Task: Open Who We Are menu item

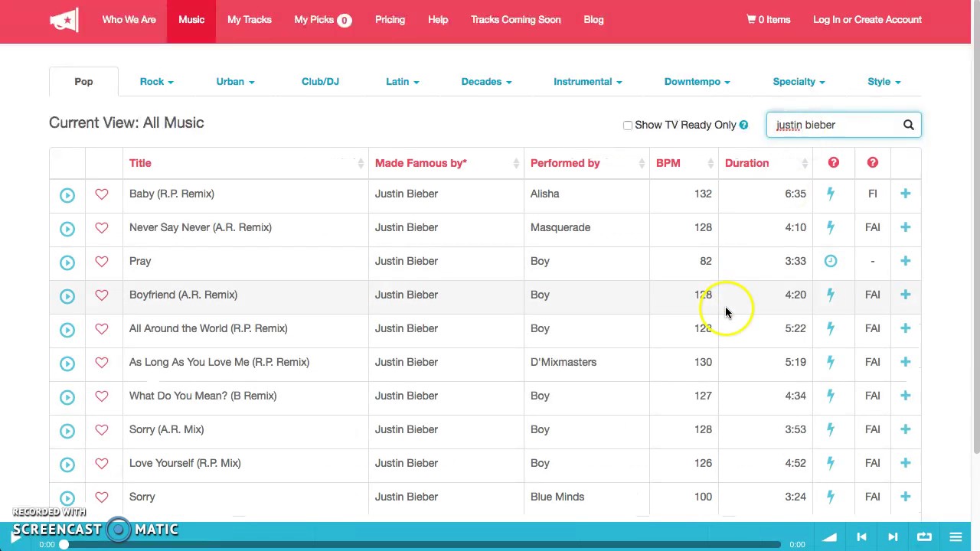Action: click(x=129, y=20)
